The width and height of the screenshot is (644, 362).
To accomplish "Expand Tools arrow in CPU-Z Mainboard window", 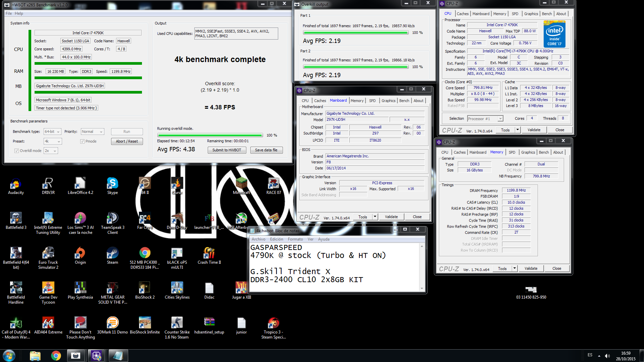I will pyautogui.click(x=375, y=217).
